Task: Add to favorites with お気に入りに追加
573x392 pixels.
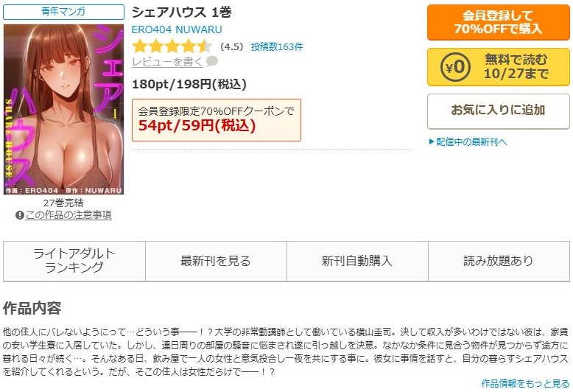Action: point(499,111)
